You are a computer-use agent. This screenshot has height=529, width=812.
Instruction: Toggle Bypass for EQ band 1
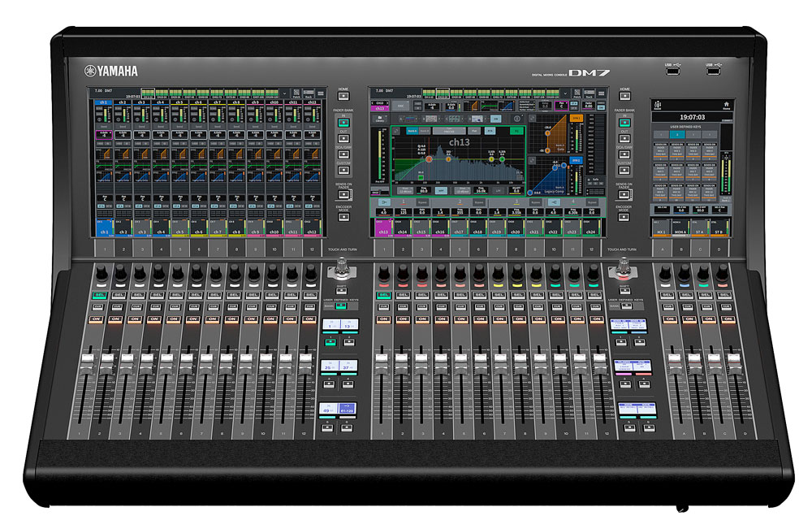pyautogui.click(x=422, y=202)
